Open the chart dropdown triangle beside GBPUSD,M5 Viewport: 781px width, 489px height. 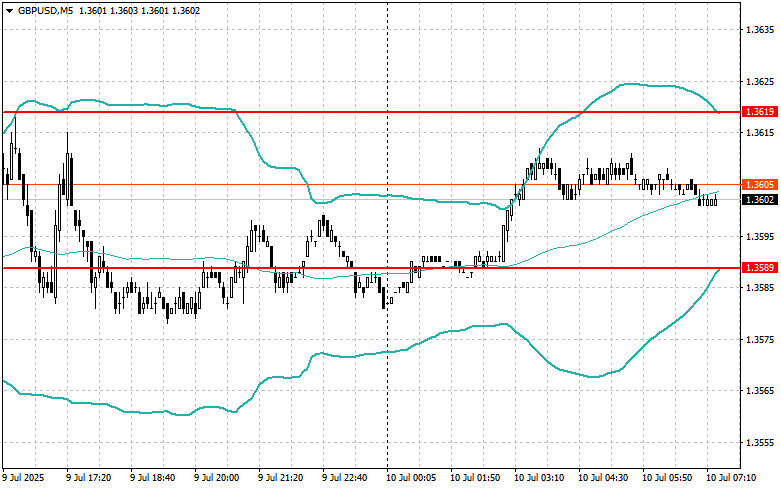tap(9, 10)
